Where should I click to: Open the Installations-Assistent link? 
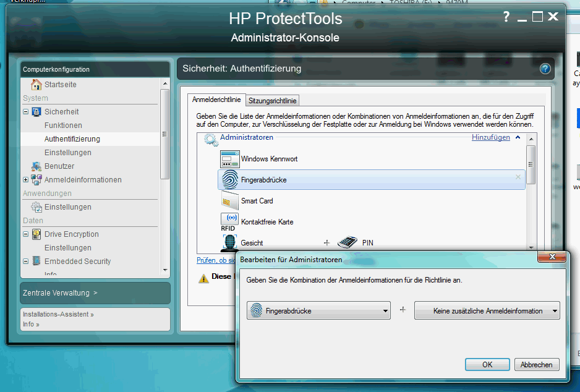pos(58,314)
